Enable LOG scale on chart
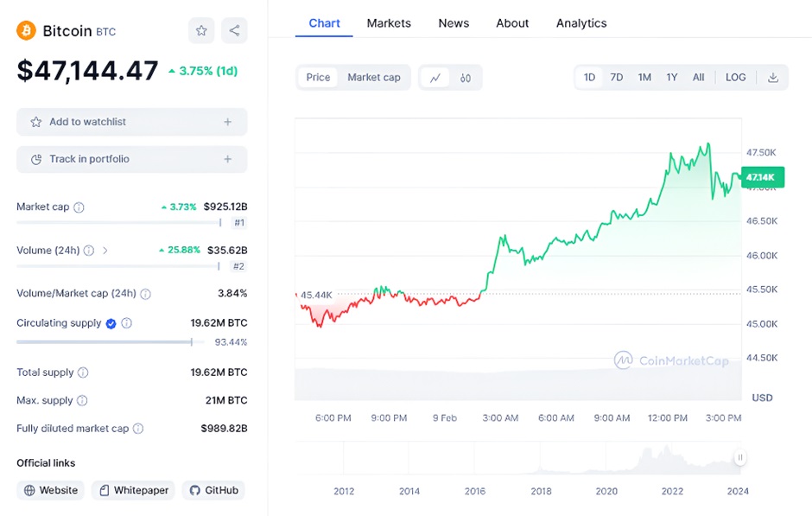This screenshot has height=516, width=812. click(735, 77)
